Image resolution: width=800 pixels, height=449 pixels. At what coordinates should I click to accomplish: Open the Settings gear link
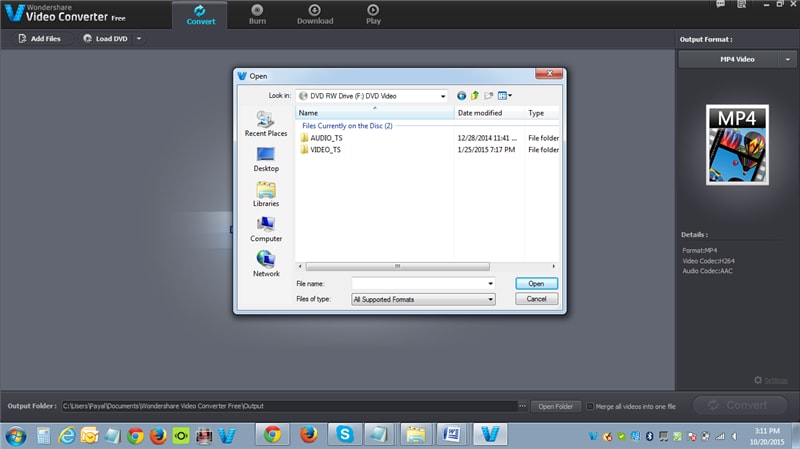point(770,380)
